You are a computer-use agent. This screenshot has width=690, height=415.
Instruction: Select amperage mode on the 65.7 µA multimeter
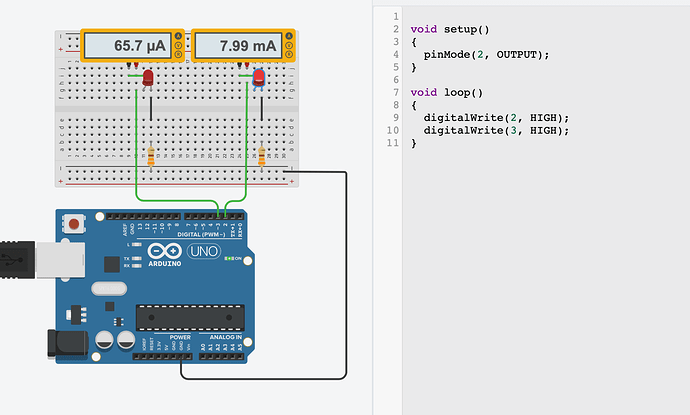pyautogui.click(x=178, y=36)
